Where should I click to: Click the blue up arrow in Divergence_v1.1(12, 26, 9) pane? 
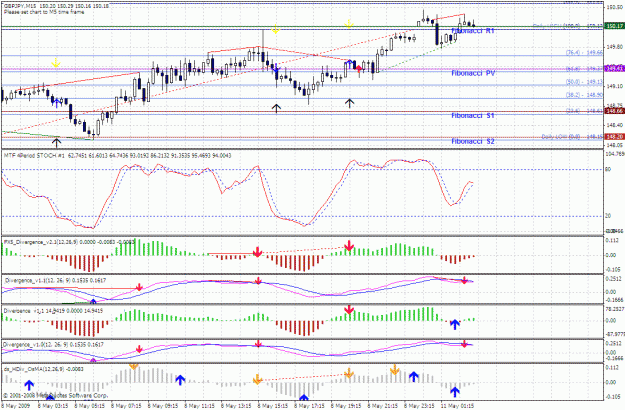click(93, 301)
